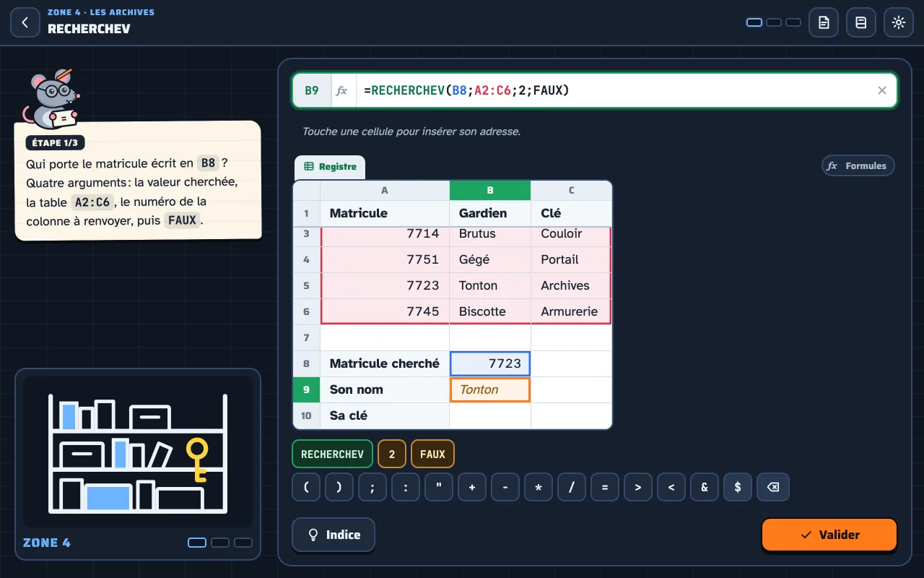
Task: Insert the asterisk multiply operator
Action: (539, 487)
